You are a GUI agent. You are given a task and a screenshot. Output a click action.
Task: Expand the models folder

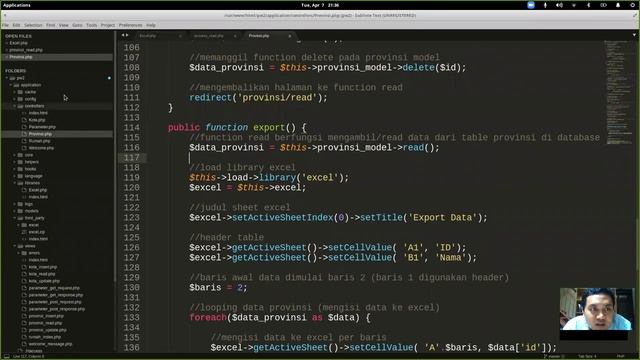15,211
